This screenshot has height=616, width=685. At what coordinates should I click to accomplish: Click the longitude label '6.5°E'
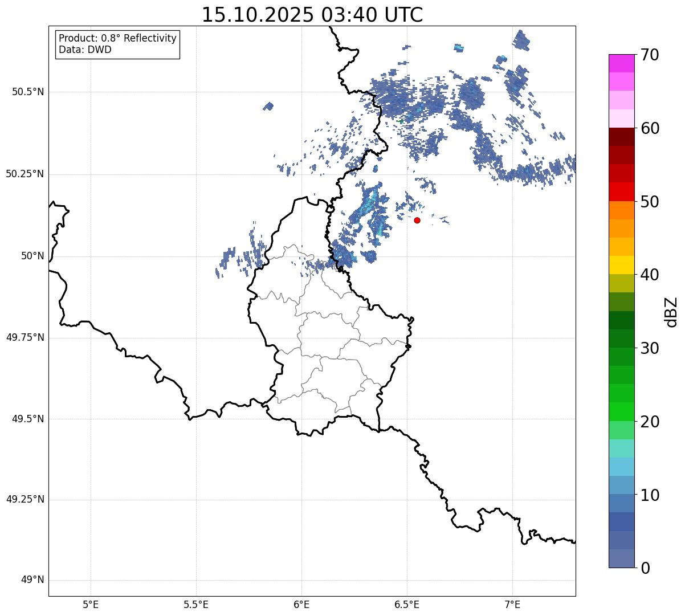click(407, 604)
